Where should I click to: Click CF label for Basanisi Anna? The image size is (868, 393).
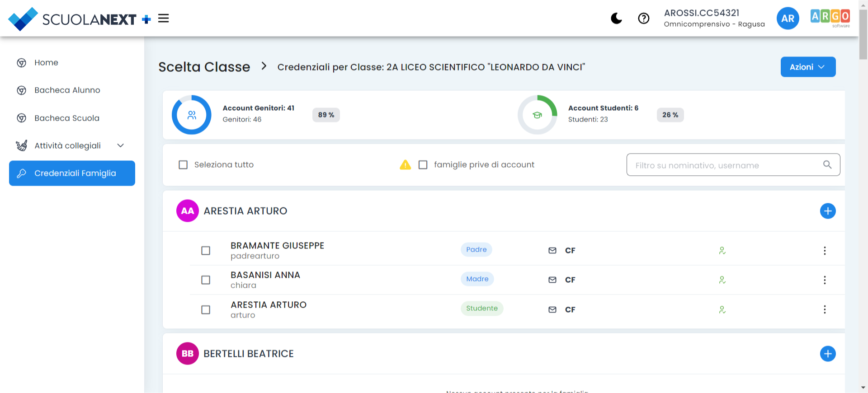[x=570, y=280]
